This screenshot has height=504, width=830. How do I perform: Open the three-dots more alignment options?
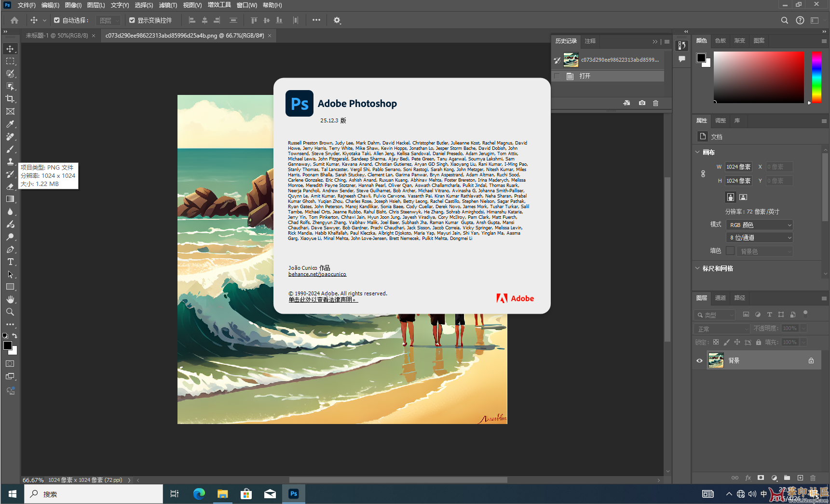316,20
